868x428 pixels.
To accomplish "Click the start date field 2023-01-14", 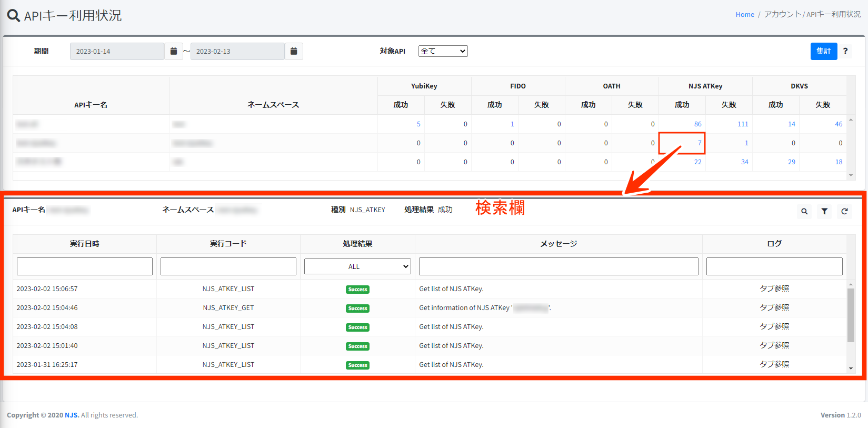I will click(117, 51).
